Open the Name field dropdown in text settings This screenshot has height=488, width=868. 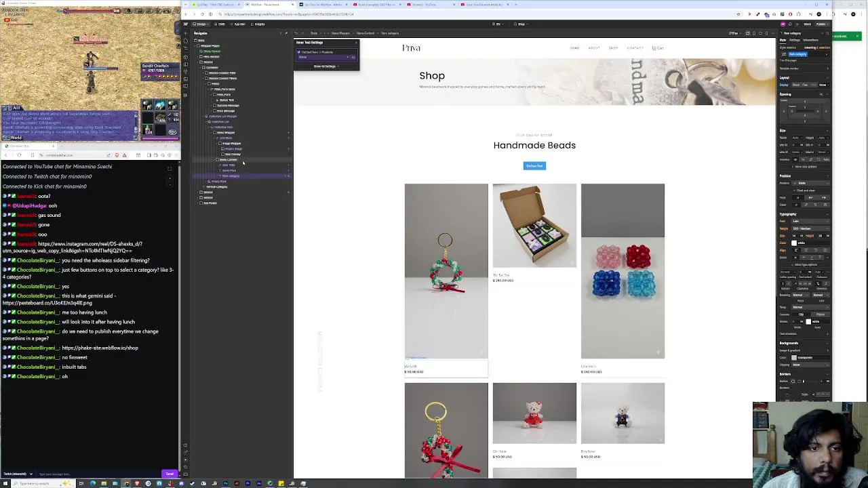[324, 57]
